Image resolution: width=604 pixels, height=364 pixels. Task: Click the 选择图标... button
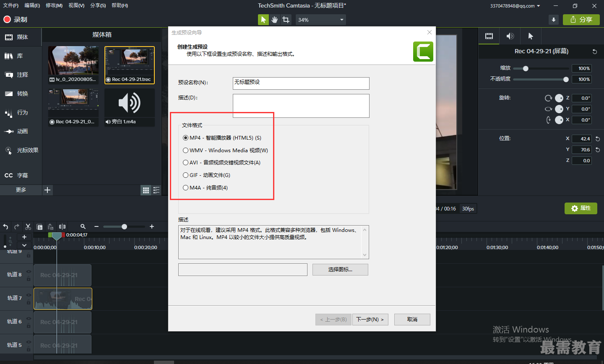pos(340,270)
